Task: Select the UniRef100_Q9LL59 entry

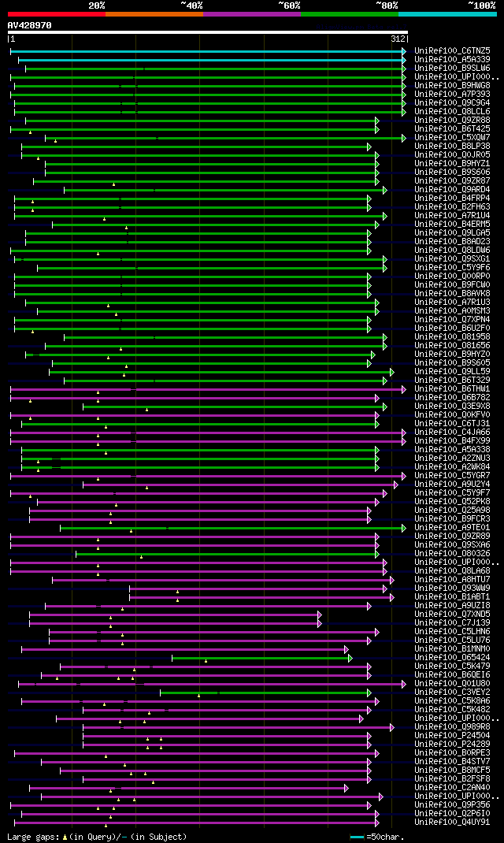Action: pyautogui.click(x=452, y=372)
